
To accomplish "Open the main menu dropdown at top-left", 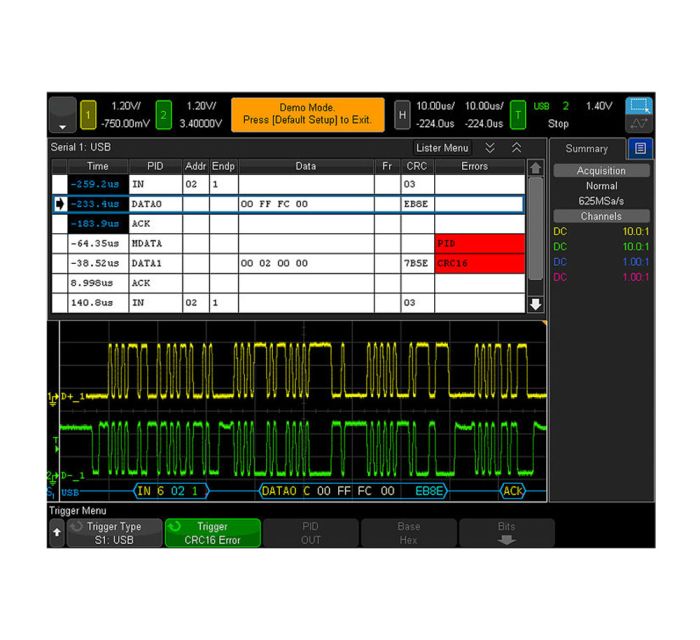I will [x=62, y=115].
